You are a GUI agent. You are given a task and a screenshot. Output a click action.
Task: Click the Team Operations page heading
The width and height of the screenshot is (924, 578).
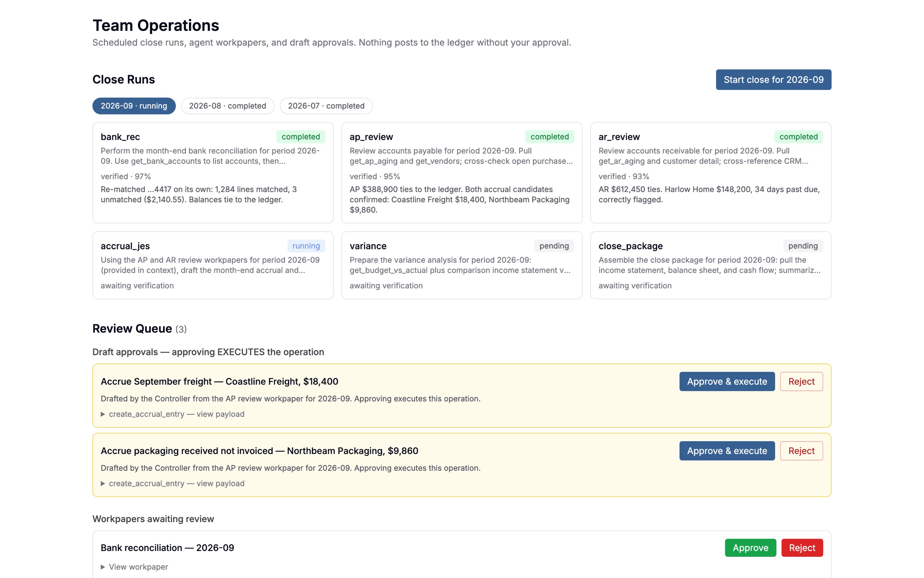click(x=156, y=25)
